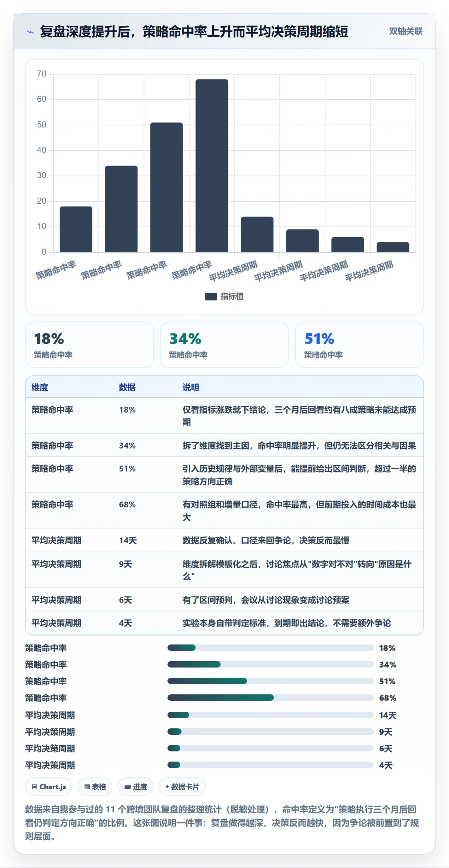Screen dimensions: 449x868
Task: Click the bar icon in the 进度 tag
Action: pos(128,787)
